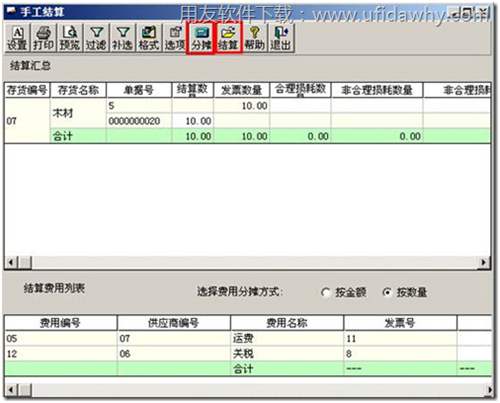This screenshot has height=403, width=500.
Task: Click left arrow of expense list scrollbar
Action: tap(11, 389)
